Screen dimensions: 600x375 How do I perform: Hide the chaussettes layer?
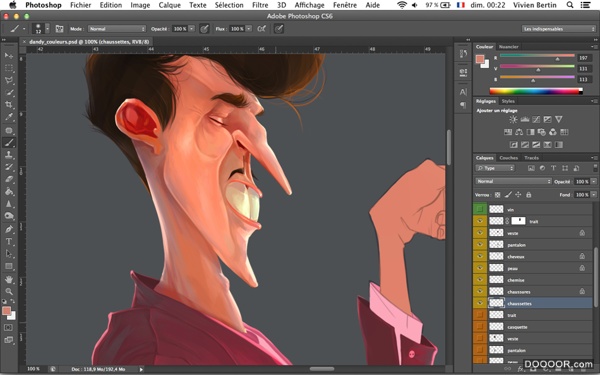pyautogui.click(x=480, y=303)
